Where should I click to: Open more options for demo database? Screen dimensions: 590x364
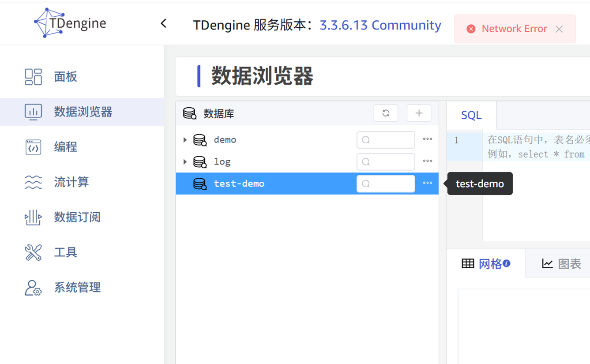pos(427,139)
